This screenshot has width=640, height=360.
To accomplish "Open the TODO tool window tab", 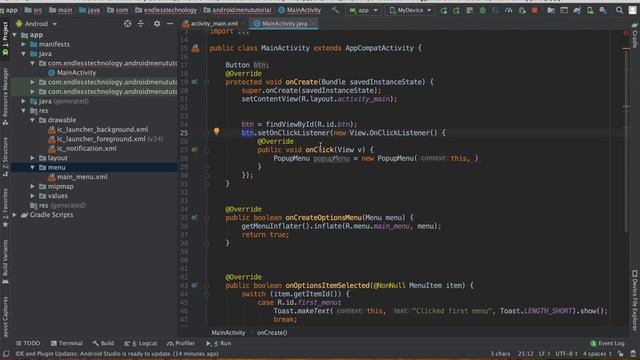I will click(28, 343).
